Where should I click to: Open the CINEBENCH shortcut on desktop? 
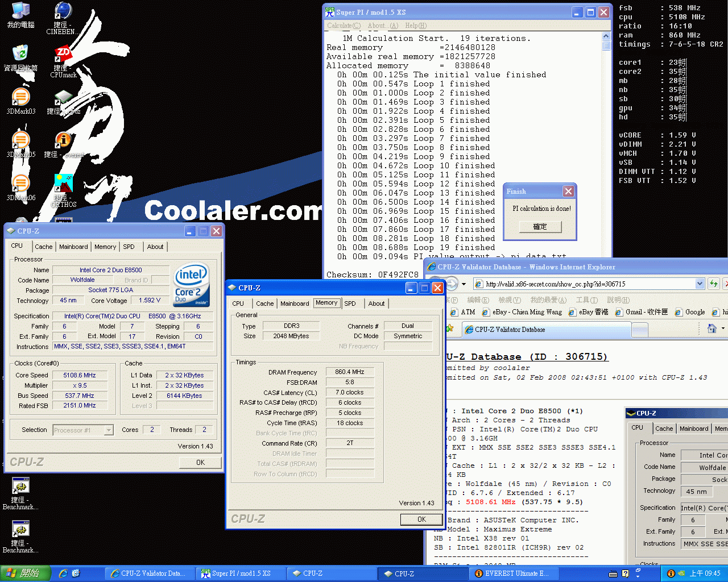click(x=63, y=18)
